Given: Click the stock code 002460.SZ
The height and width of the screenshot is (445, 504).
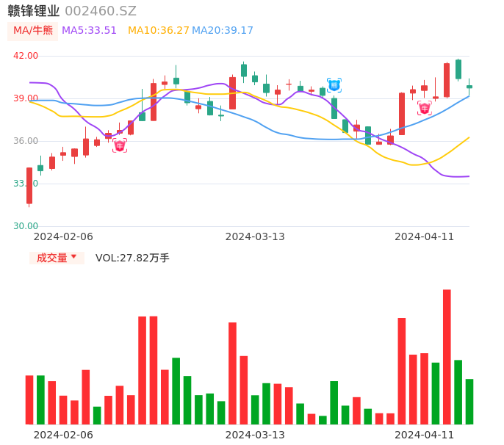Looking at the screenshot, I should pos(101,11).
